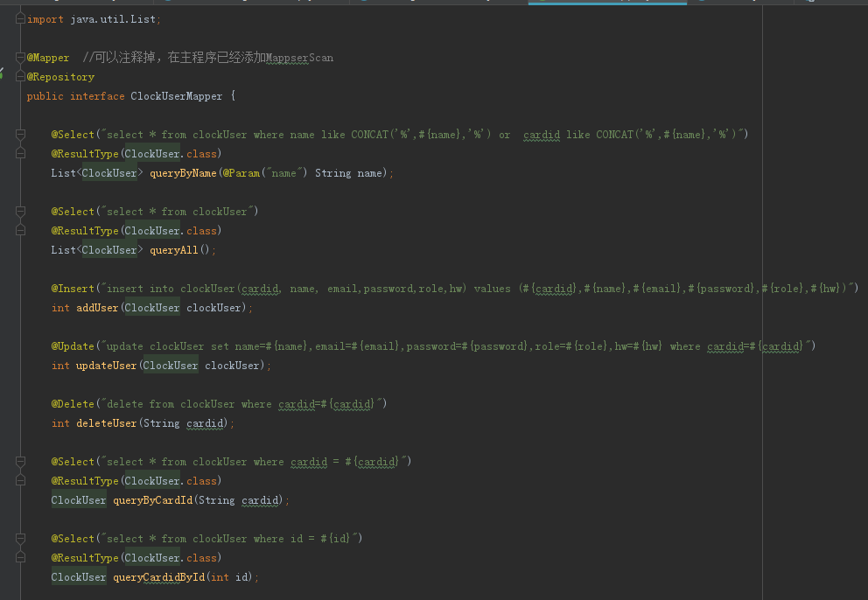Toggle fold marker beside @Mapper annotation
Screen dimensions: 868x600
[x=20, y=58]
